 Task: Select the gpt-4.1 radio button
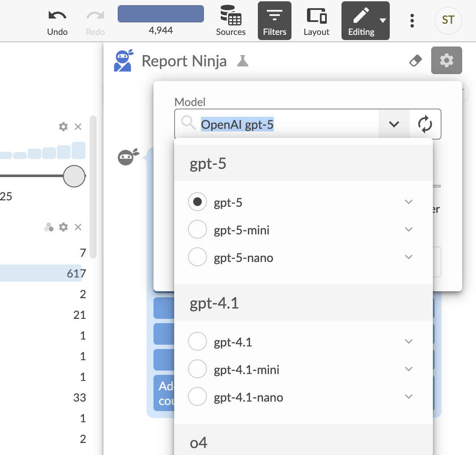pyautogui.click(x=197, y=341)
